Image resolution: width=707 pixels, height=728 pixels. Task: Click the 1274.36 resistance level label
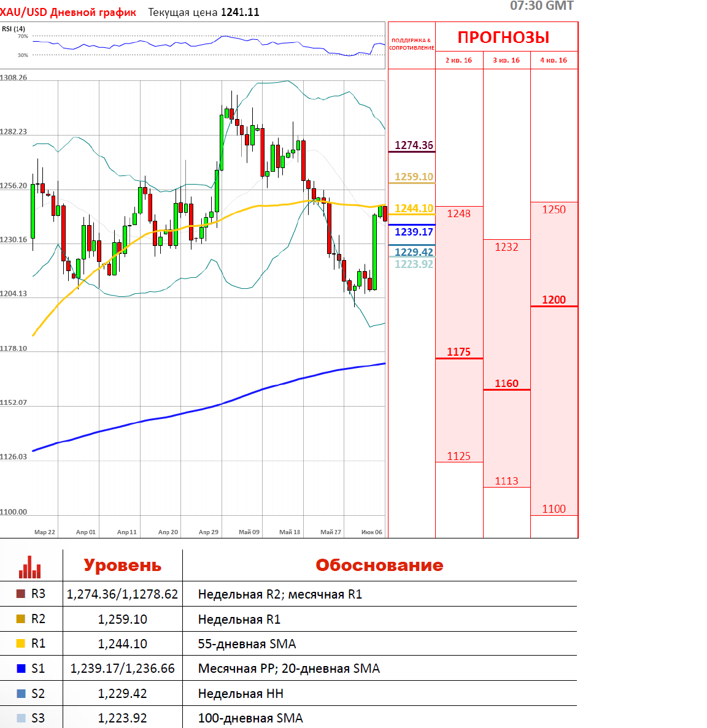tap(414, 145)
